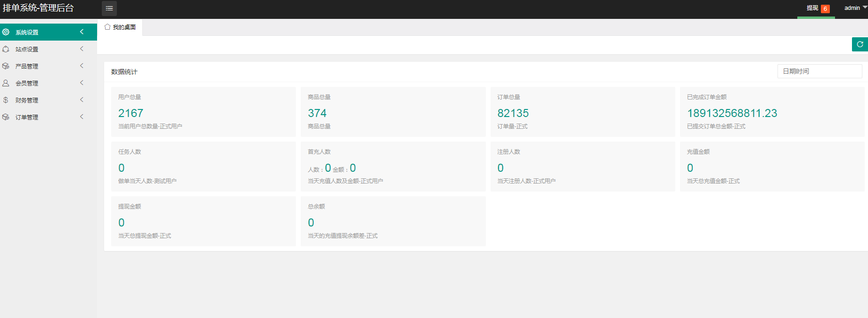Image resolution: width=868 pixels, height=318 pixels.
Task: Click the 产品管理 cube icon
Action: pos(6,66)
